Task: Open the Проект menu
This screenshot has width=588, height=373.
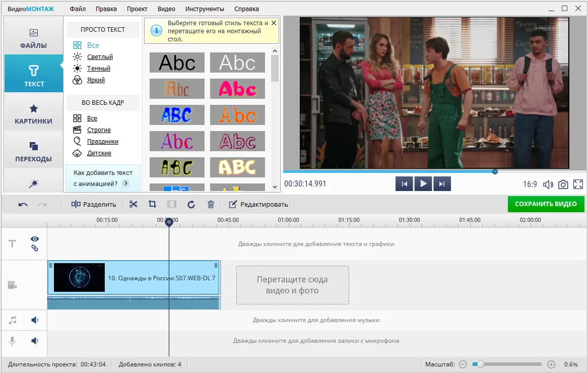Action: pos(137,9)
